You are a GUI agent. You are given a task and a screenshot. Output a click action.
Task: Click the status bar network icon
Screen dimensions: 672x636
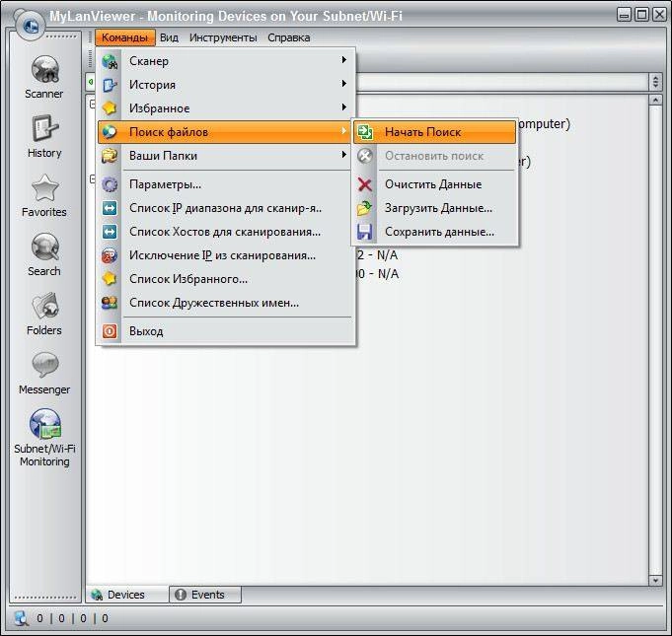click(21, 618)
